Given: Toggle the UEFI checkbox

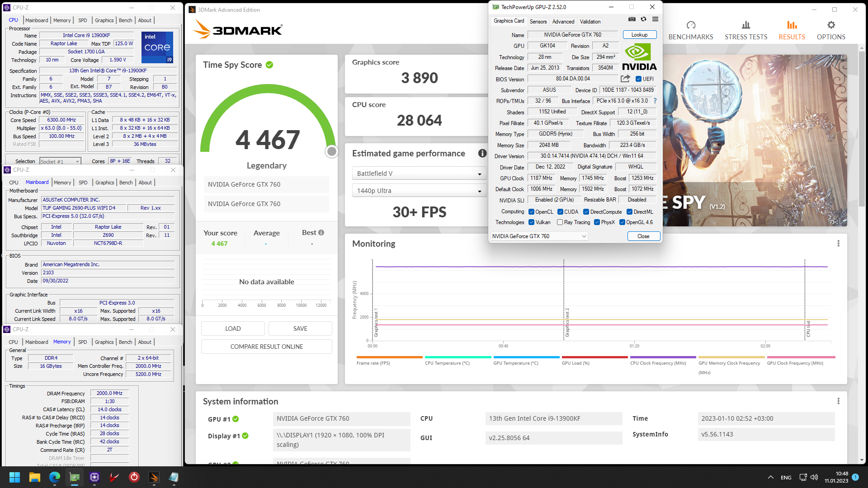Looking at the screenshot, I should 638,79.
